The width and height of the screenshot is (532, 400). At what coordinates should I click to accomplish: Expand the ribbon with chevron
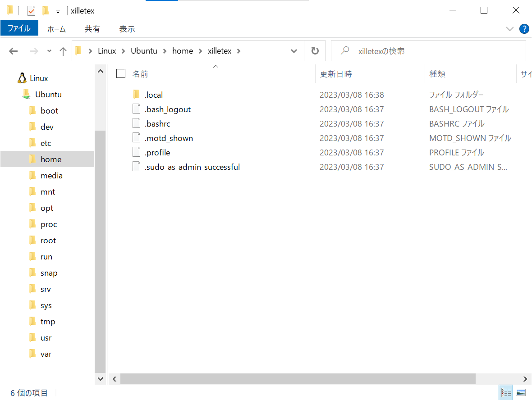(x=509, y=29)
